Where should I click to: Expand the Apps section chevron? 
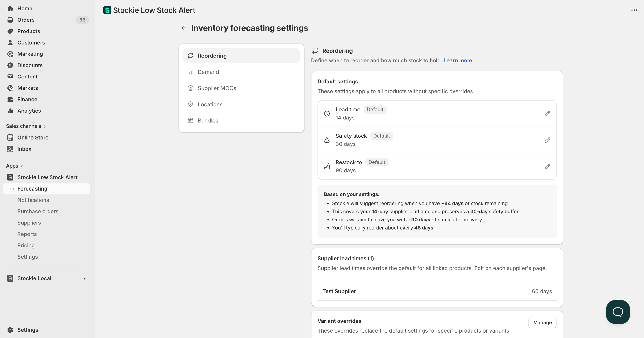pos(22,166)
